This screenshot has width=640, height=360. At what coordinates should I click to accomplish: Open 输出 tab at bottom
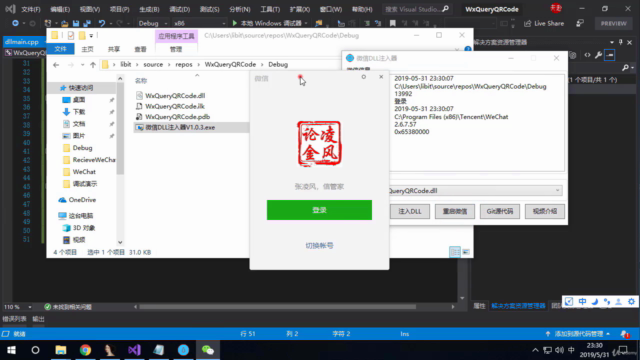tap(38, 319)
